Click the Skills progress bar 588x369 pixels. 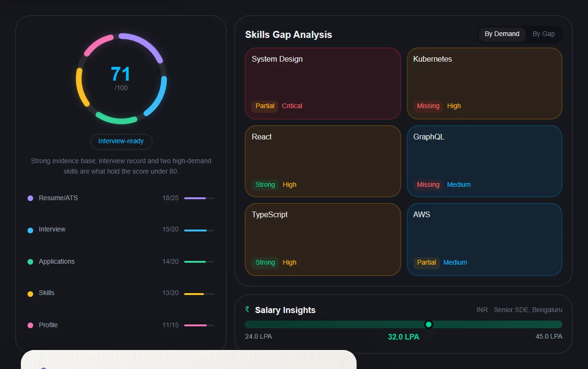tap(199, 294)
